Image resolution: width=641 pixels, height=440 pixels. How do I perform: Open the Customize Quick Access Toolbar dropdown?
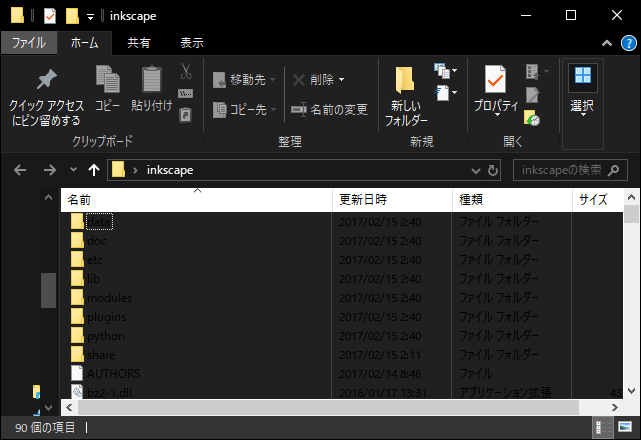[x=90, y=17]
